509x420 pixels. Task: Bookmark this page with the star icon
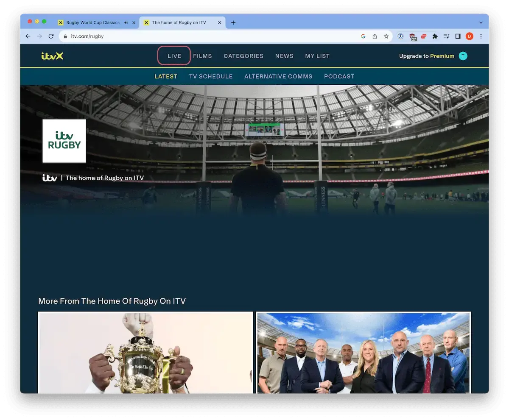coord(386,36)
